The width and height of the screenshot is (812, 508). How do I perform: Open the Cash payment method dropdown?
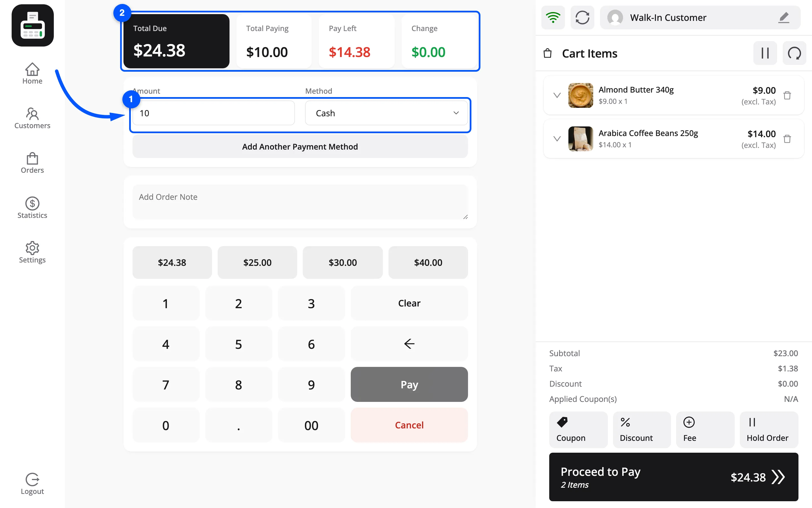tap(387, 113)
